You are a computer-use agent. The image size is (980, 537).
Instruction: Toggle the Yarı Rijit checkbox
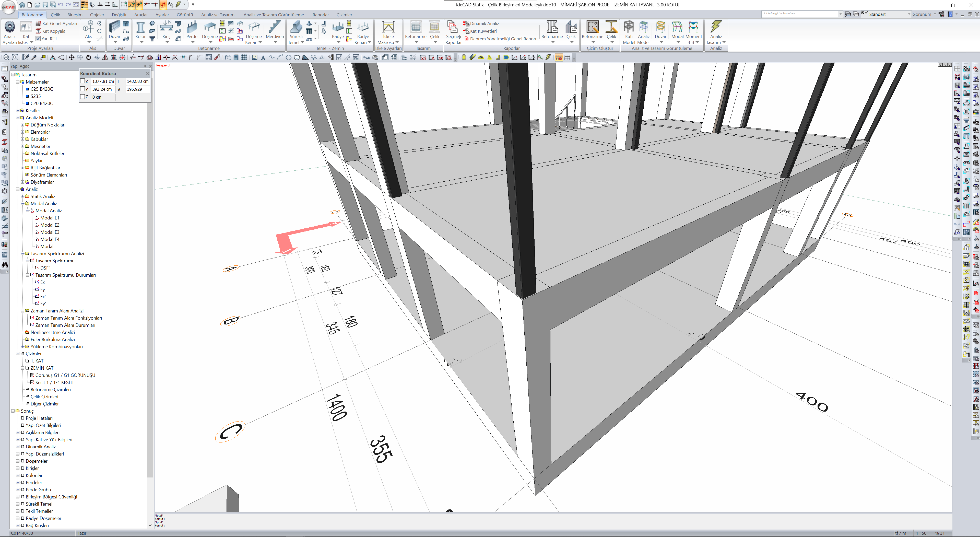pyautogui.click(x=38, y=38)
